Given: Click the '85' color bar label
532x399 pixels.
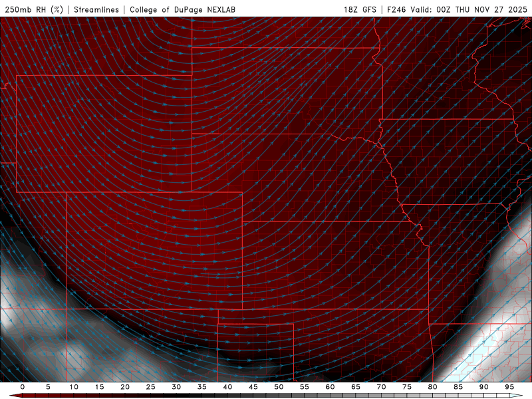Looking at the screenshot, I should (x=458, y=387).
